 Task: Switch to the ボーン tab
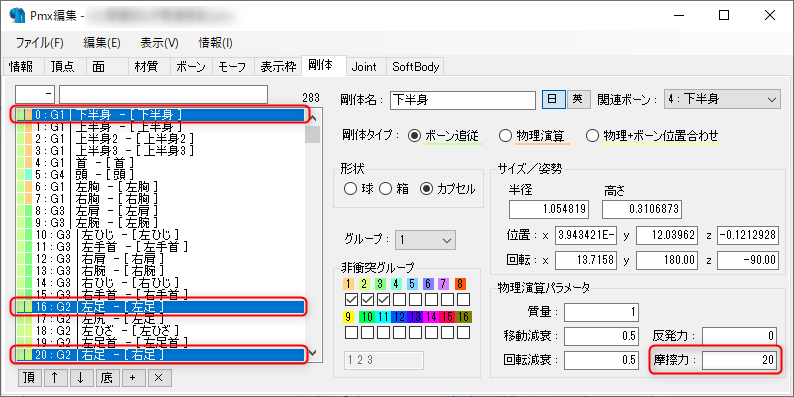191,67
